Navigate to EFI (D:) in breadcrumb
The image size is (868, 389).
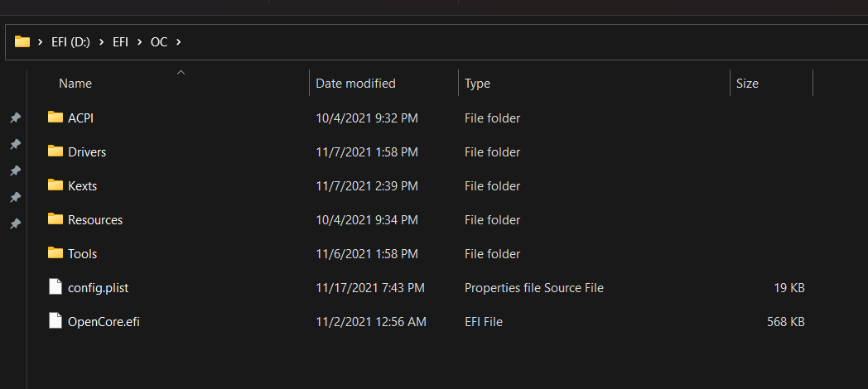point(72,41)
